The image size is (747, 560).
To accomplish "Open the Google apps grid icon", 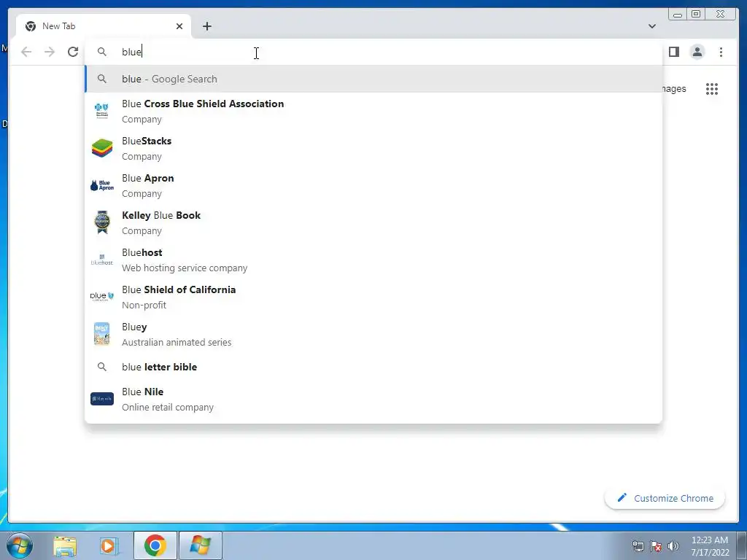I will pos(712,88).
